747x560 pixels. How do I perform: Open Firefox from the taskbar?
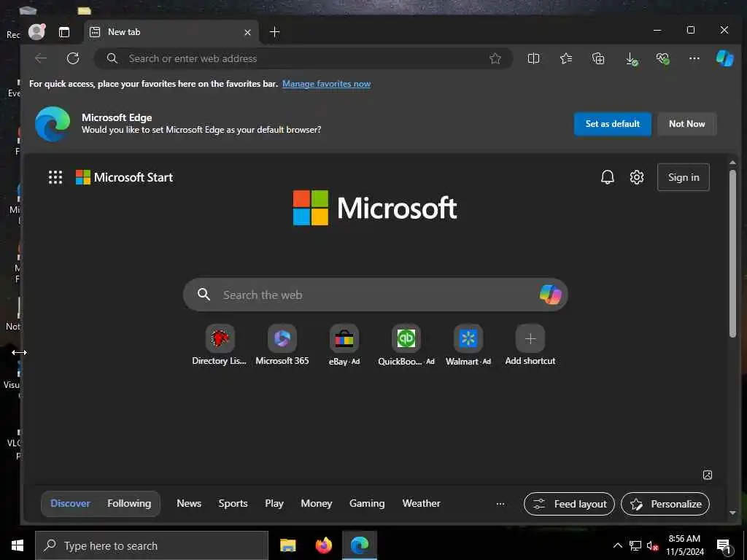323,545
